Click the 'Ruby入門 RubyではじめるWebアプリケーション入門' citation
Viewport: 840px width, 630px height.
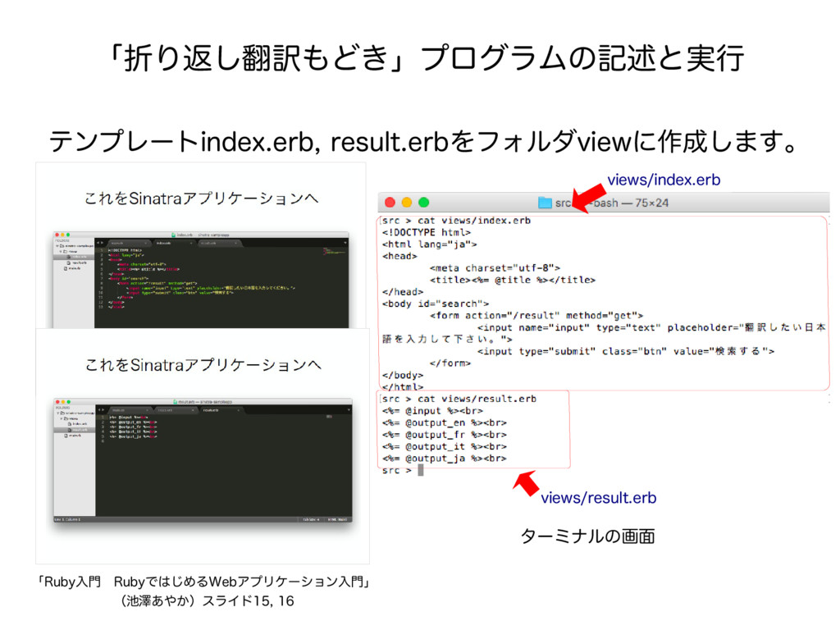(x=203, y=582)
